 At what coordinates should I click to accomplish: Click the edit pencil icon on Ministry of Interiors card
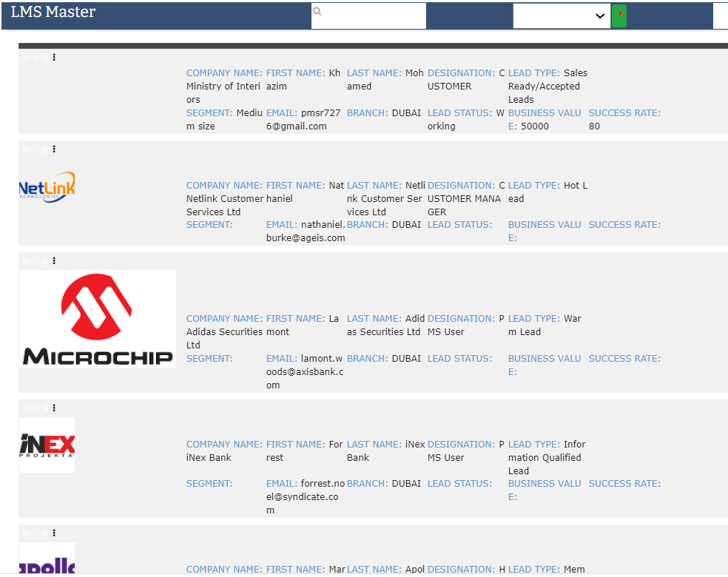click(34, 57)
